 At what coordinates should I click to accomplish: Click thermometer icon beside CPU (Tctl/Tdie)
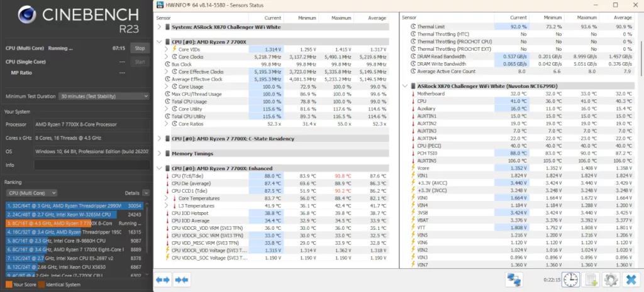pyautogui.click(x=167, y=176)
